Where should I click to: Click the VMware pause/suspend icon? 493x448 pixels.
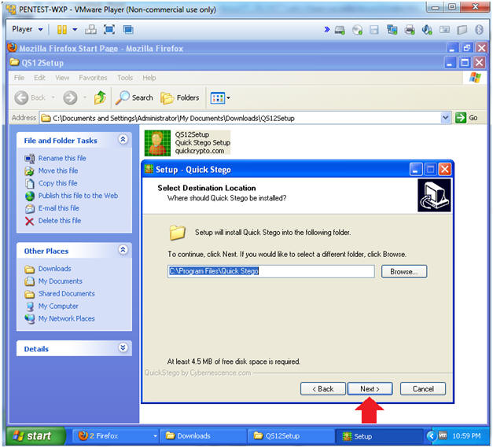[62, 30]
